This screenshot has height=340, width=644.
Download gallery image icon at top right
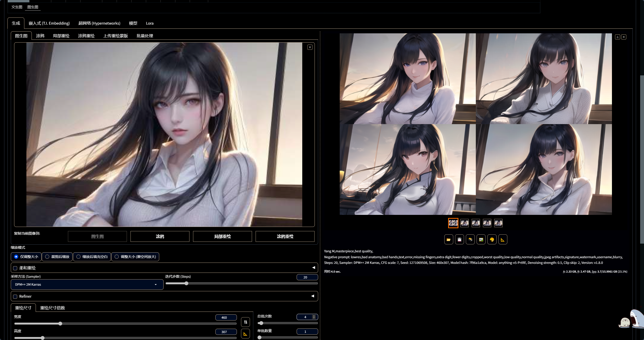(x=617, y=37)
